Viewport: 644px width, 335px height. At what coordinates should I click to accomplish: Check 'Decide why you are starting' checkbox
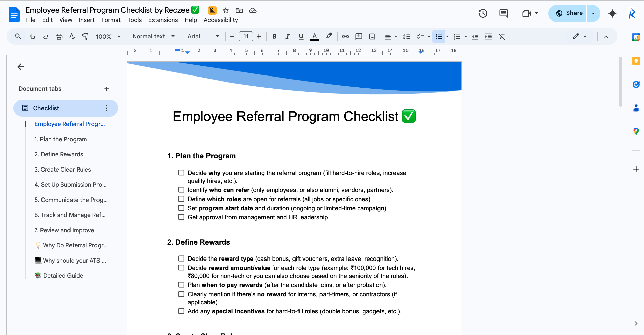coord(181,173)
